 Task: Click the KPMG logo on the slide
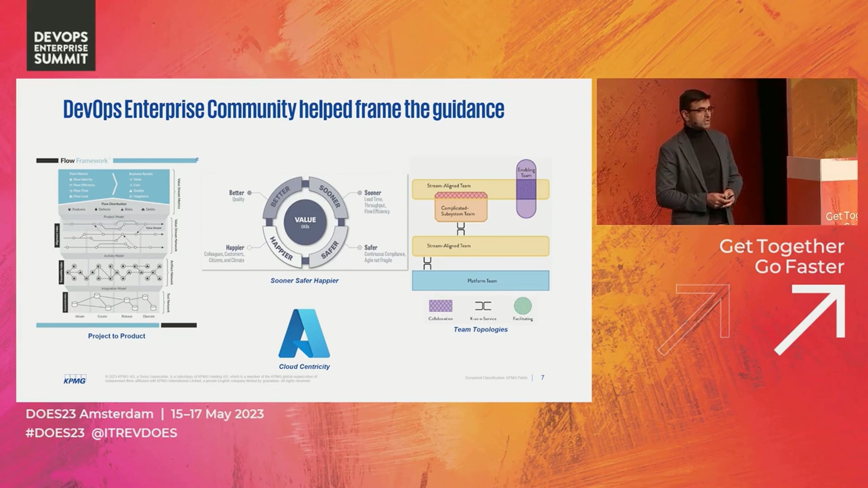click(75, 379)
